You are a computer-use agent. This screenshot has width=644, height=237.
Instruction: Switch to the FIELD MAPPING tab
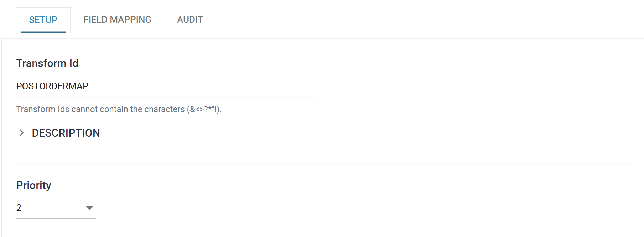(x=117, y=20)
